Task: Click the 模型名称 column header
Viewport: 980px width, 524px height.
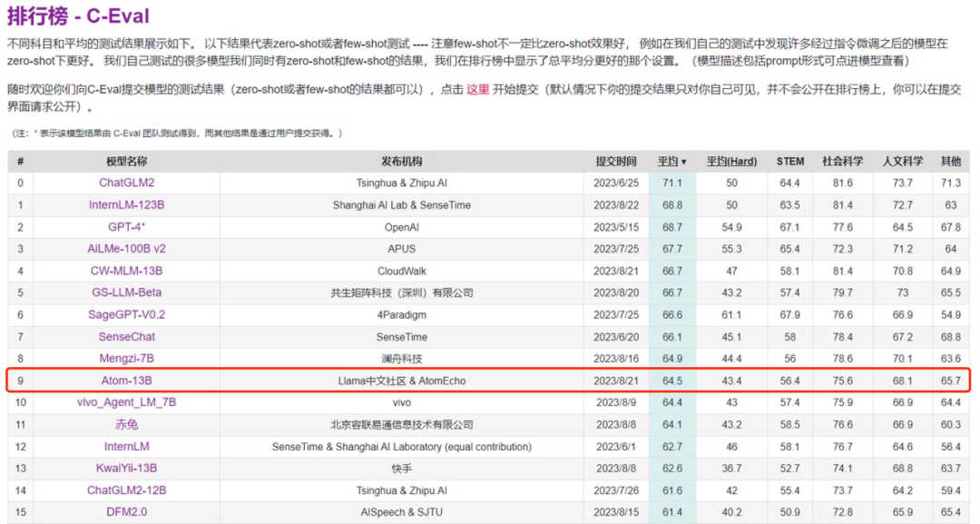Action: pyautogui.click(x=126, y=162)
